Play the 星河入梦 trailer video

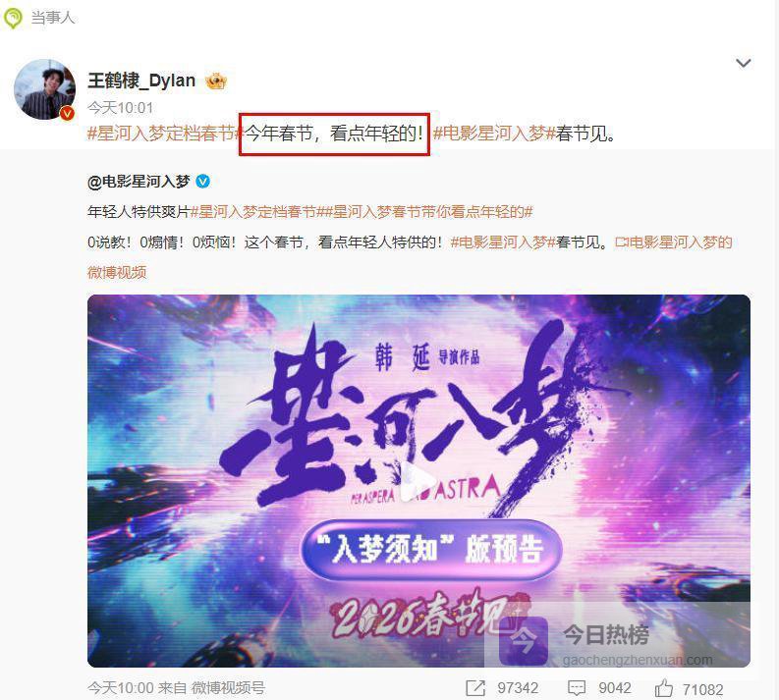[x=418, y=481]
